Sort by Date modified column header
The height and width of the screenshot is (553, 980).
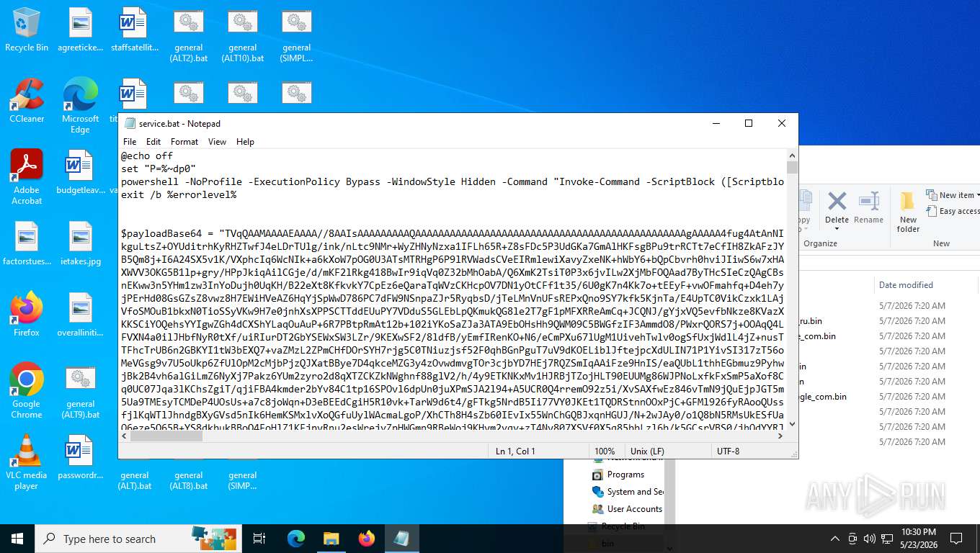906,285
